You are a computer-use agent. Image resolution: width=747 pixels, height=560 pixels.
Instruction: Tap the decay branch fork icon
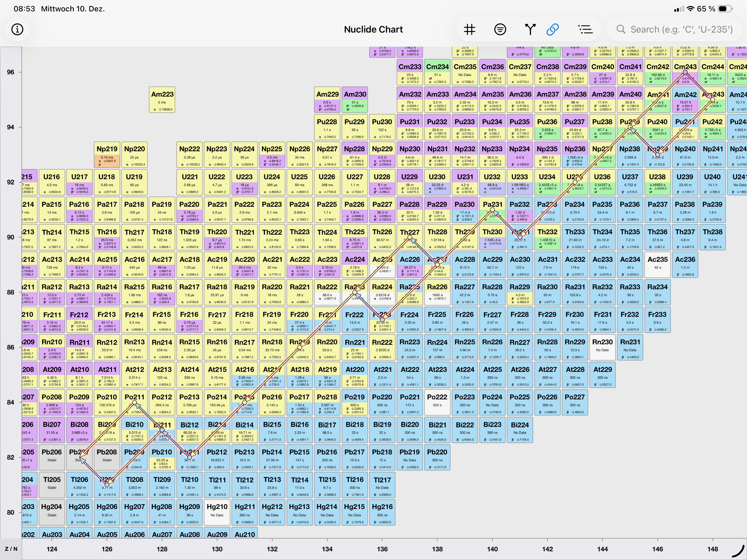pos(530,29)
